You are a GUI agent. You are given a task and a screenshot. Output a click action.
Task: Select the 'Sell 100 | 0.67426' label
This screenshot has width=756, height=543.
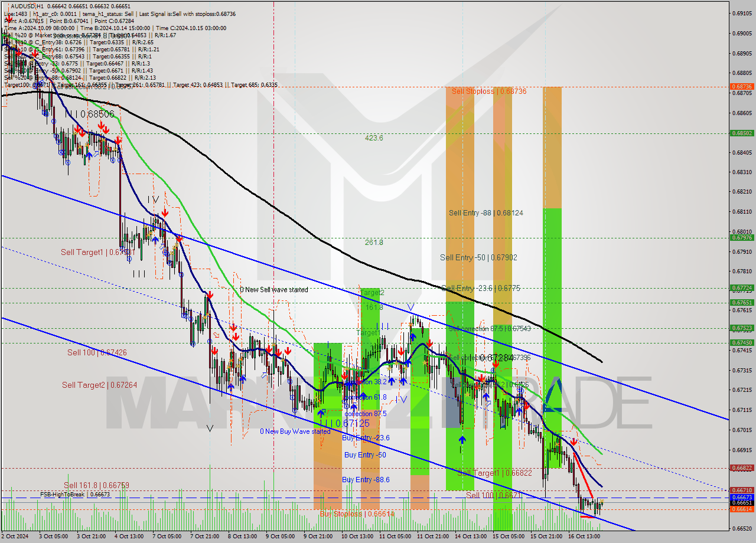(x=97, y=353)
